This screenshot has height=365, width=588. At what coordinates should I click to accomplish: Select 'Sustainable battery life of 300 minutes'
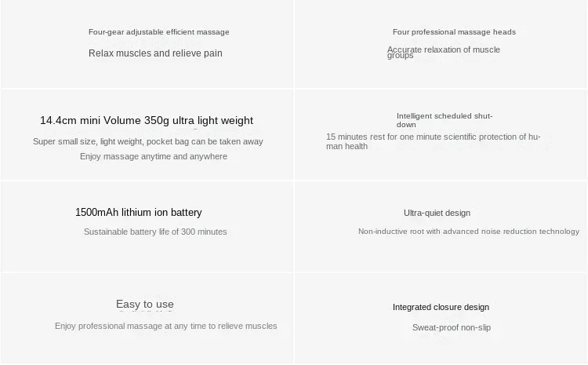tap(155, 232)
